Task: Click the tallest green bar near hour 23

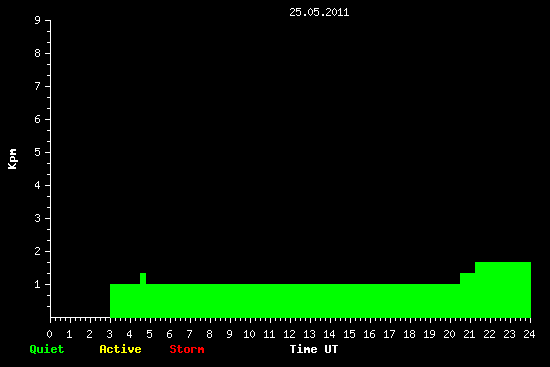Action: point(503,289)
